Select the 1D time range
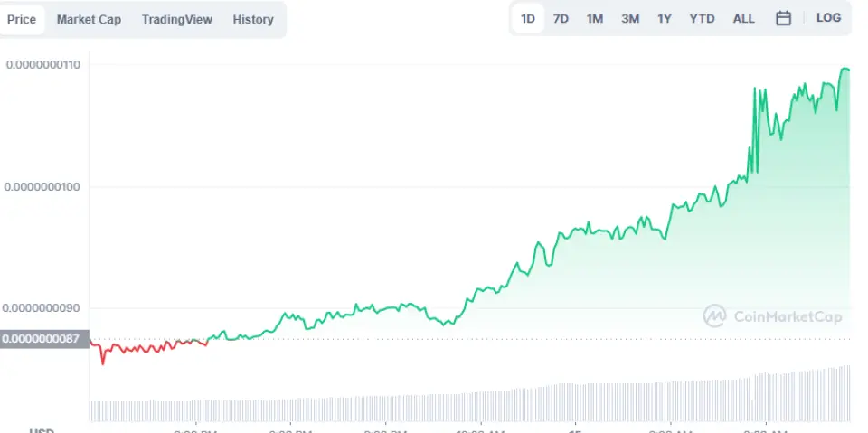This screenshot has height=433, width=868. [x=528, y=18]
